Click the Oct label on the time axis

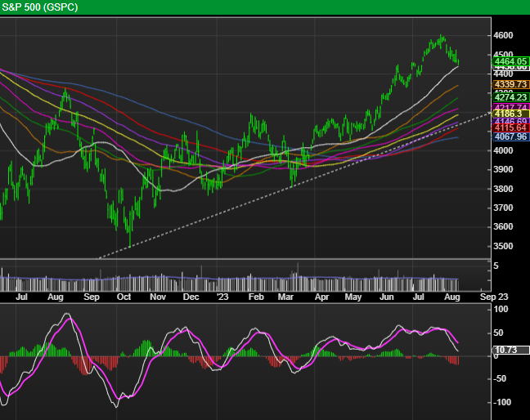tap(124, 297)
